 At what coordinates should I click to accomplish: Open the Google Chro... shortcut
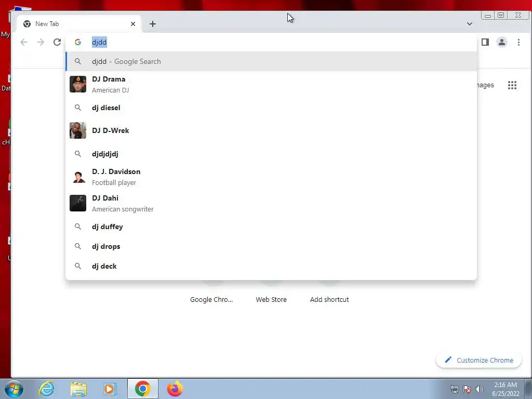tap(211, 299)
